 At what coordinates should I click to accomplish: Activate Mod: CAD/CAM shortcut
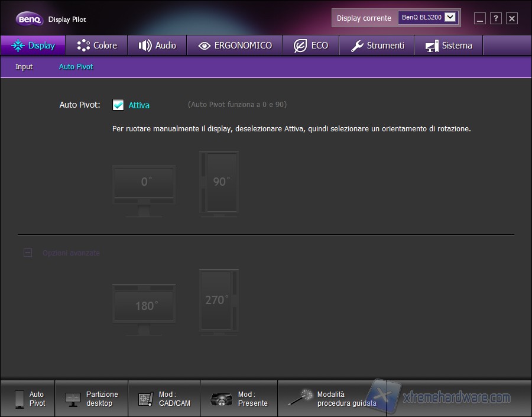(164, 399)
